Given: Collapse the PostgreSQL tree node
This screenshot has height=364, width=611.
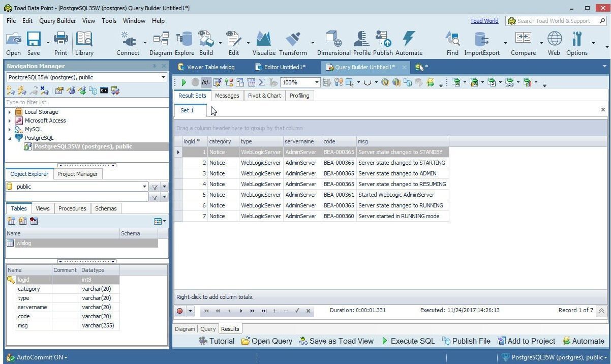Looking at the screenshot, I should click(x=10, y=138).
